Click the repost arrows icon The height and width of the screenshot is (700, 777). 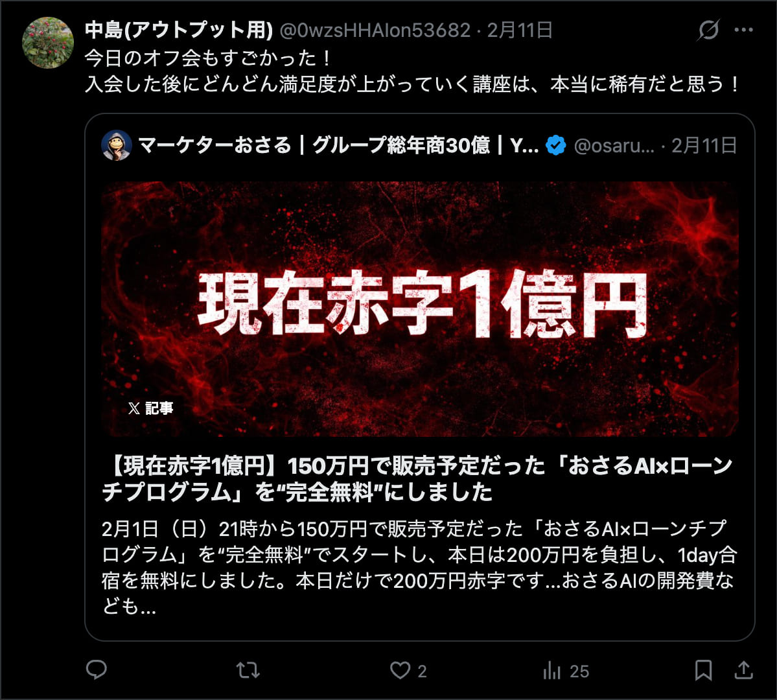(248, 670)
